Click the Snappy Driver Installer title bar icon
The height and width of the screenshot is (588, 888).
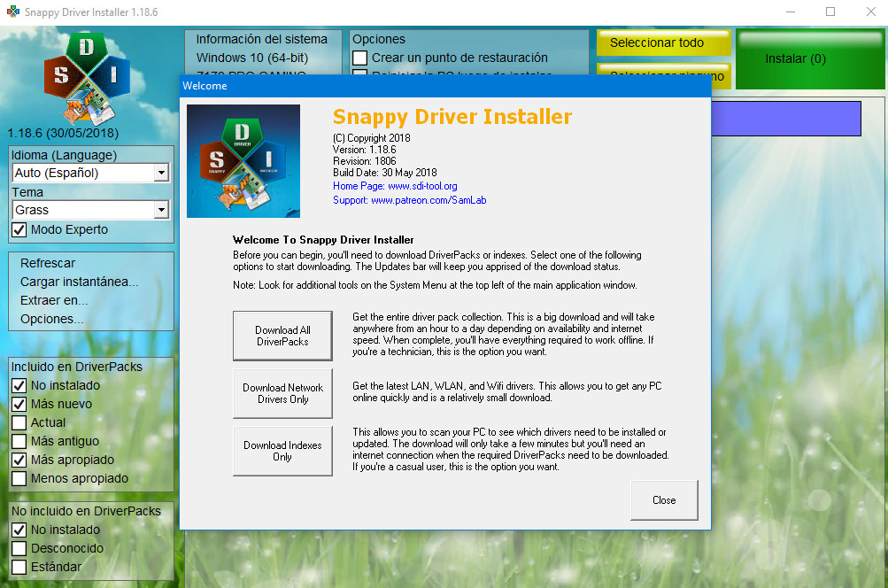tap(13, 12)
